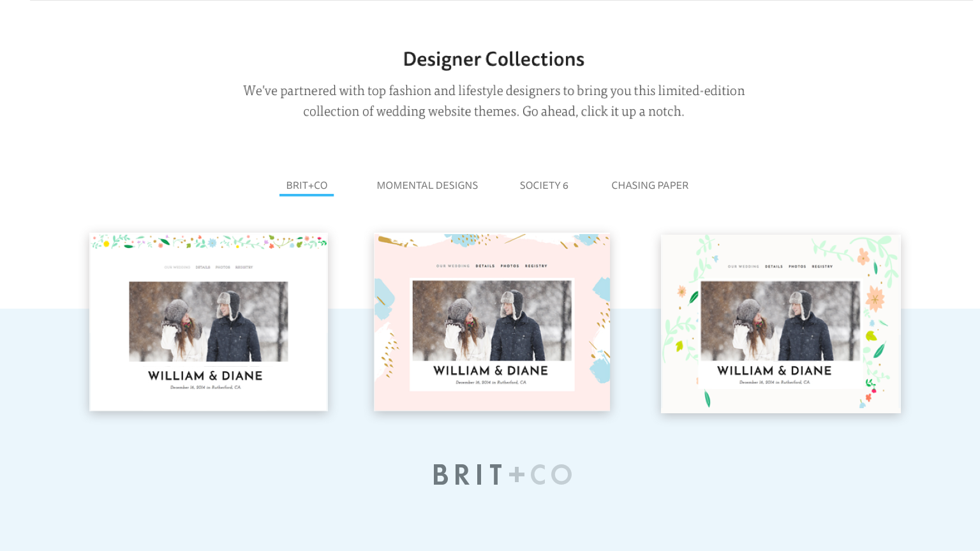Viewport: 980px width, 551px height.
Task: Click the designer partnership description paragraph
Action: tap(494, 101)
